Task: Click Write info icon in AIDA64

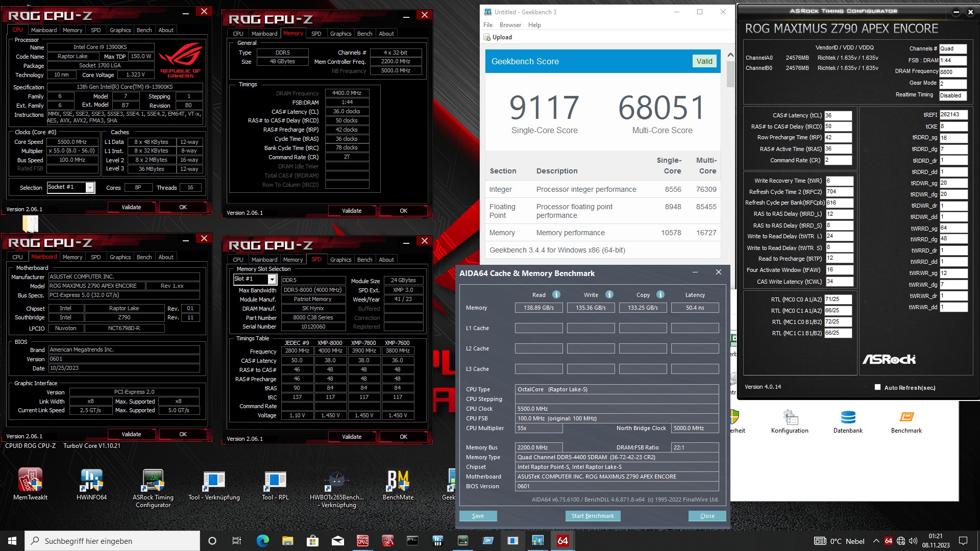Action: point(609,294)
